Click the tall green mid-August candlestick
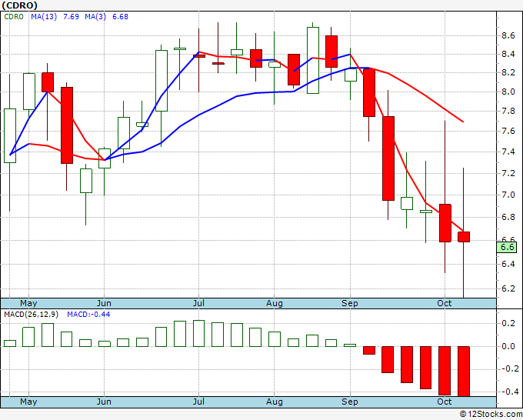The height and width of the screenshot is (420, 523). [312, 60]
